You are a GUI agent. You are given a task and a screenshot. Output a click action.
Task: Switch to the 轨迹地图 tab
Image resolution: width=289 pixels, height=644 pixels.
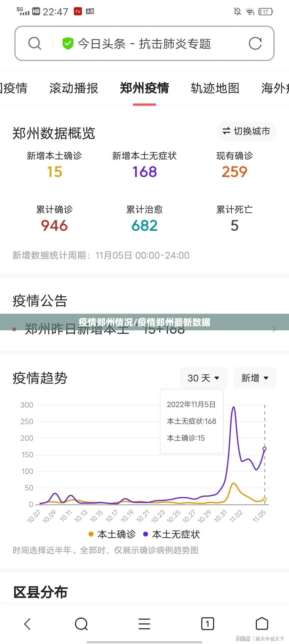pos(215,88)
